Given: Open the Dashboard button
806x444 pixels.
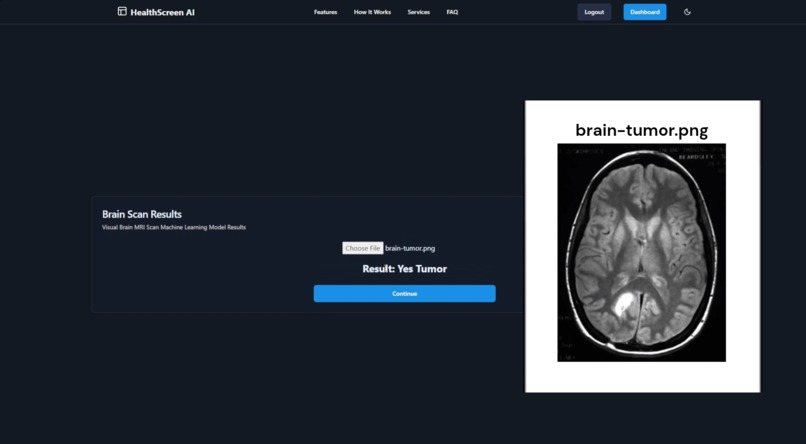Looking at the screenshot, I should tap(645, 12).
